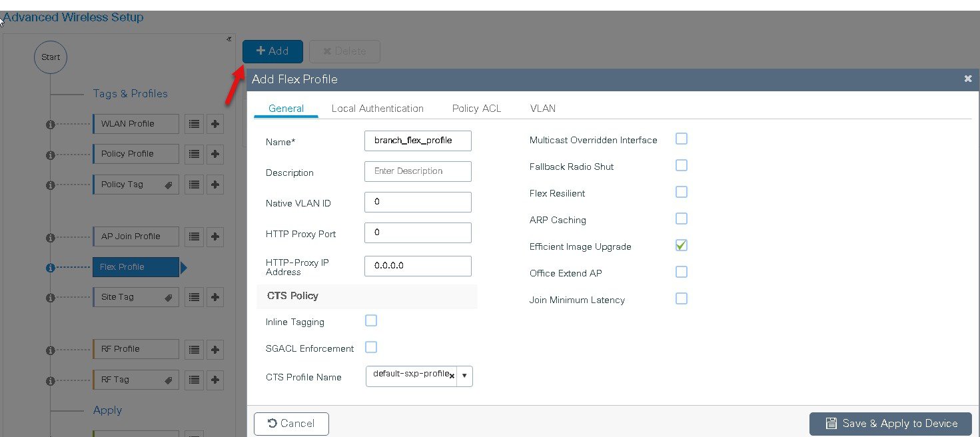The image size is (980, 437).
Task: Switch to the VLAN tab
Action: pyautogui.click(x=543, y=109)
